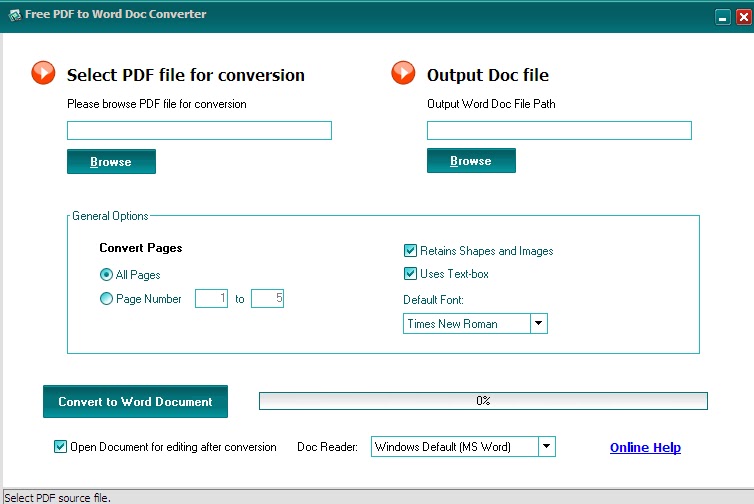Click the orange arrow icon beside Output Doc file
Viewport: 754px width, 504px height.
click(403, 73)
